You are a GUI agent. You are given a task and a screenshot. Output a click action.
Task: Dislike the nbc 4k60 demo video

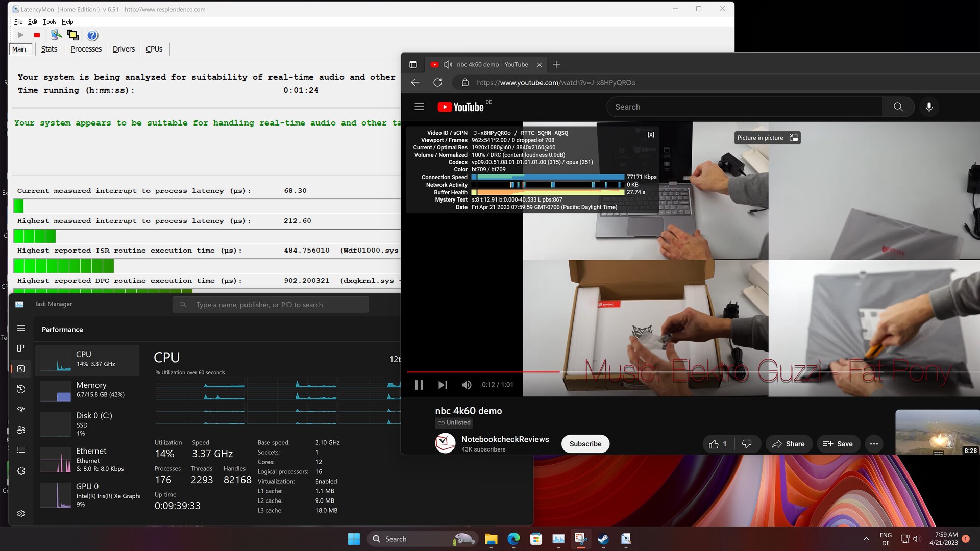(x=747, y=444)
